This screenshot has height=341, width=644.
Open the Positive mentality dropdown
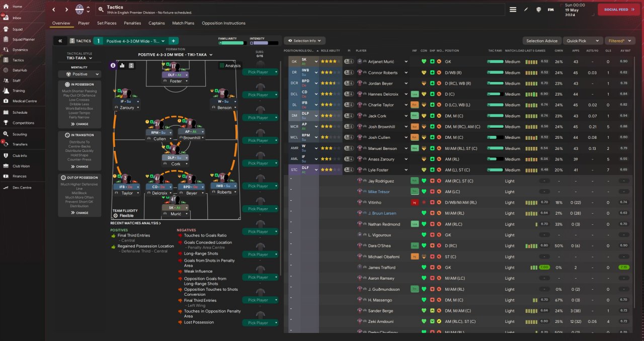coord(79,74)
